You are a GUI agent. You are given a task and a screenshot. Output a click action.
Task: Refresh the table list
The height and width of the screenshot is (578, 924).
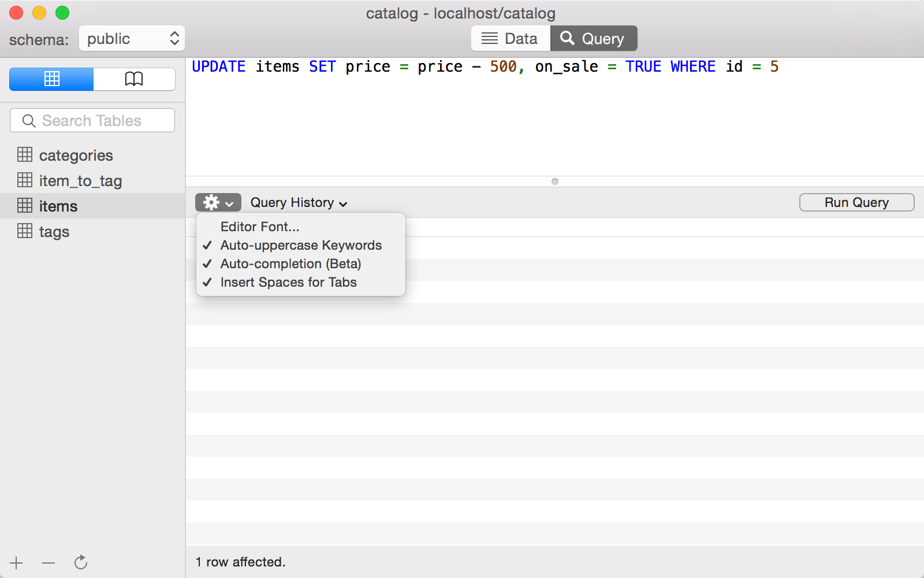tap(80, 562)
